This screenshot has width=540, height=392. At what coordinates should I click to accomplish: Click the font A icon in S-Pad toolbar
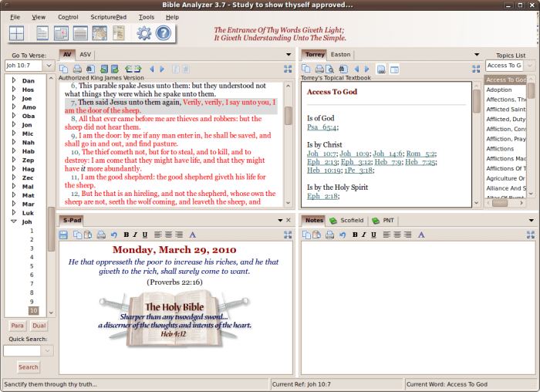[193, 235]
